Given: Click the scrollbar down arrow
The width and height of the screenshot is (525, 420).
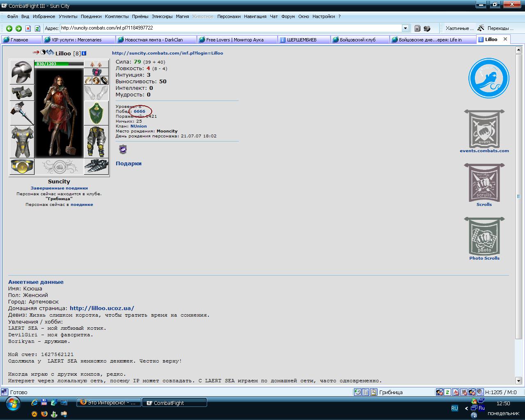Looking at the screenshot, I should (518, 381).
